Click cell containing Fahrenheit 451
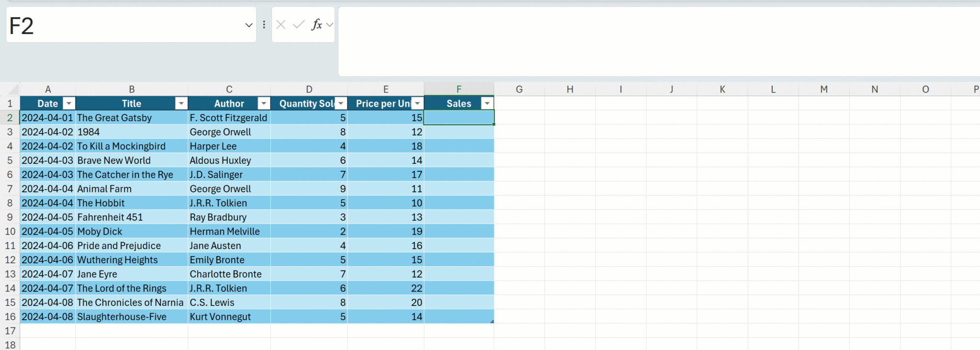The width and height of the screenshot is (980, 350). [x=132, y=217]
